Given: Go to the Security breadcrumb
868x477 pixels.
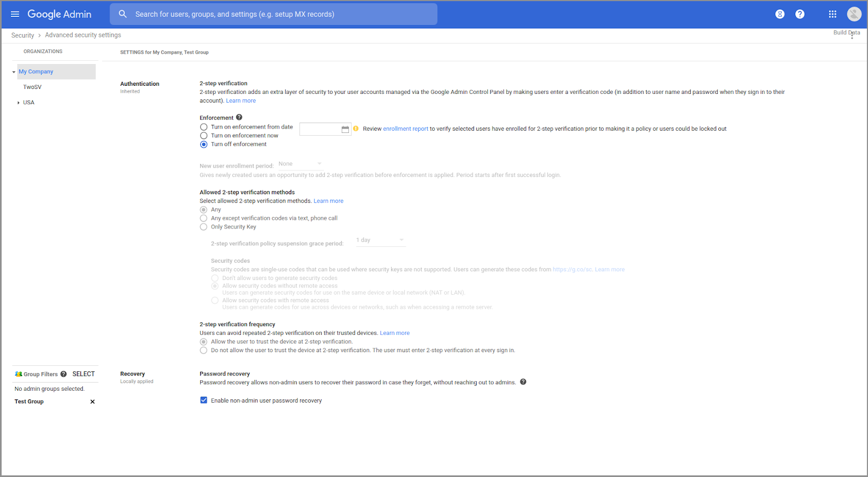Looking at the screenshot, I should 23,35.
